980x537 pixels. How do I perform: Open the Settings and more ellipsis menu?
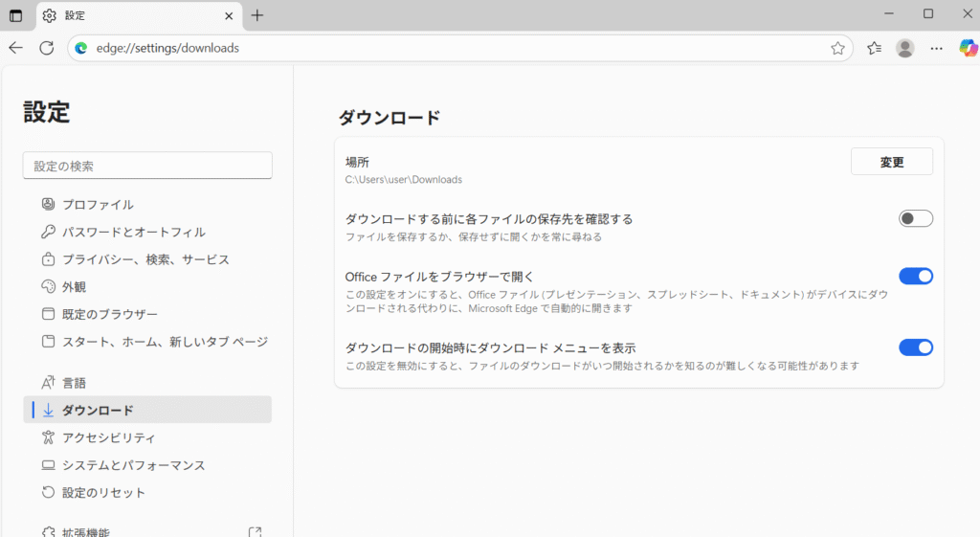[x=936, y=48]
